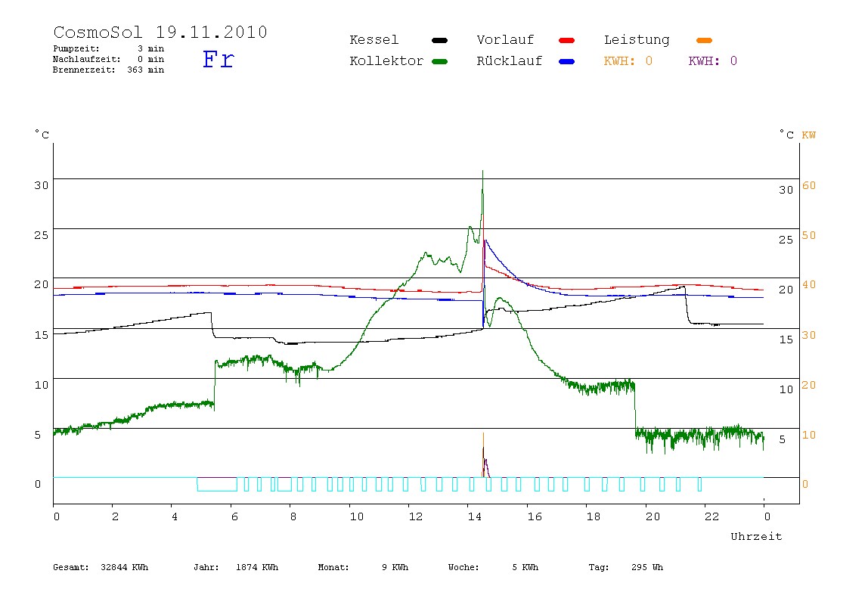Click the red Vorlauf legend color marker

click(567, 40)
